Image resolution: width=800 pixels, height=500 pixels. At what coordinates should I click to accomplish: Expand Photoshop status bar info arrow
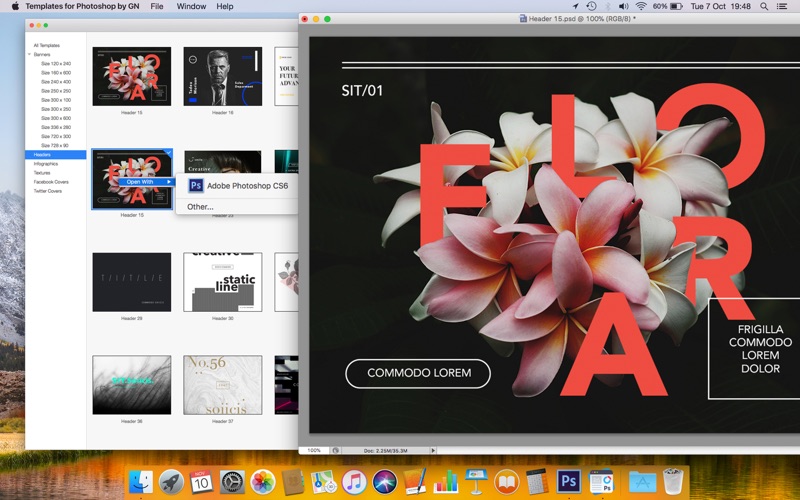click(433, 451)
